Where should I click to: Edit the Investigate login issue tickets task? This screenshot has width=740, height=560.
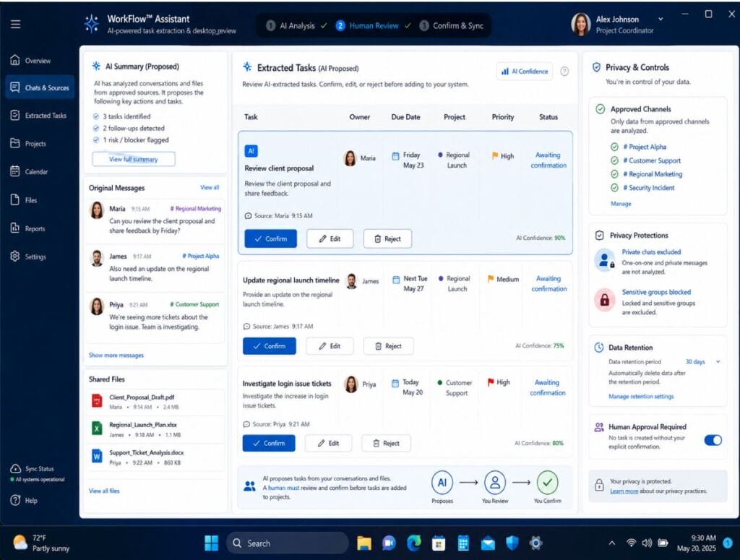(x=328, y=443)
